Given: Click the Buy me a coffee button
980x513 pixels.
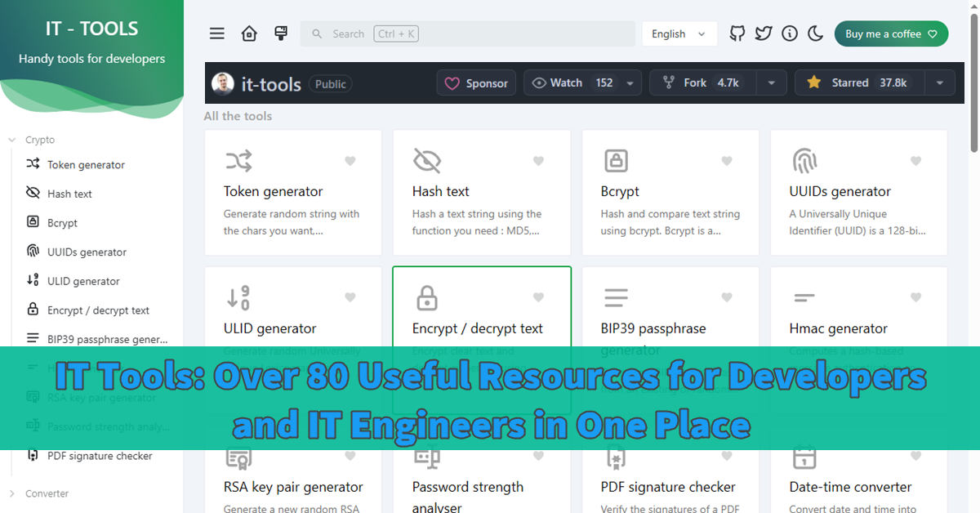Looking at the screenshot, I should (891, 33).
